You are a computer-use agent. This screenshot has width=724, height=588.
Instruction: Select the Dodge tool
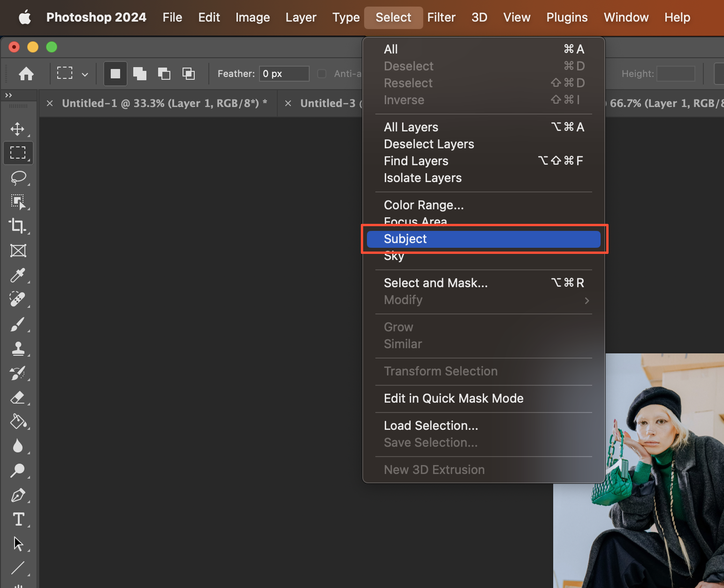(x=18, y=470)
